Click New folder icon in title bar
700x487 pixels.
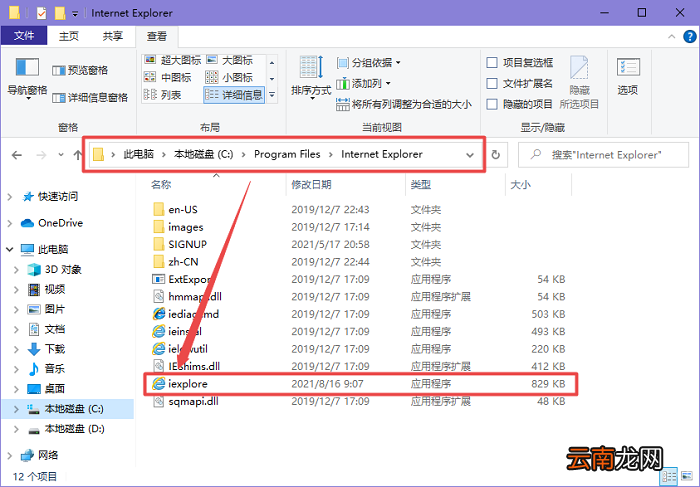click(60, 13)
